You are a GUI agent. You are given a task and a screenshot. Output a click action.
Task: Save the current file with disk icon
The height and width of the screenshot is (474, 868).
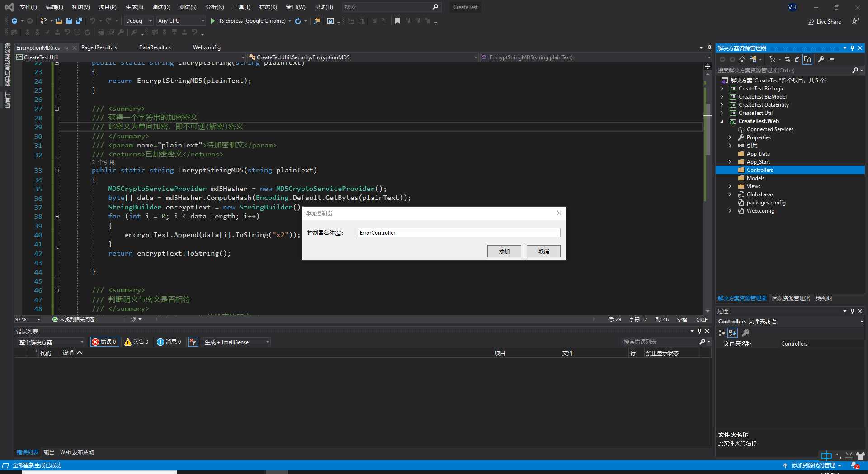pos(69,21)
